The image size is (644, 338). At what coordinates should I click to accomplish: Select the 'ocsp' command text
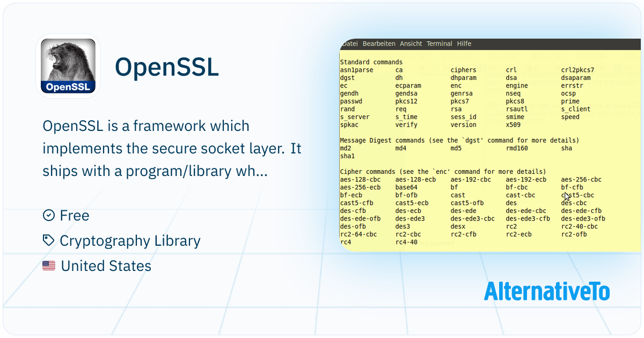click(x=568, y=94)
